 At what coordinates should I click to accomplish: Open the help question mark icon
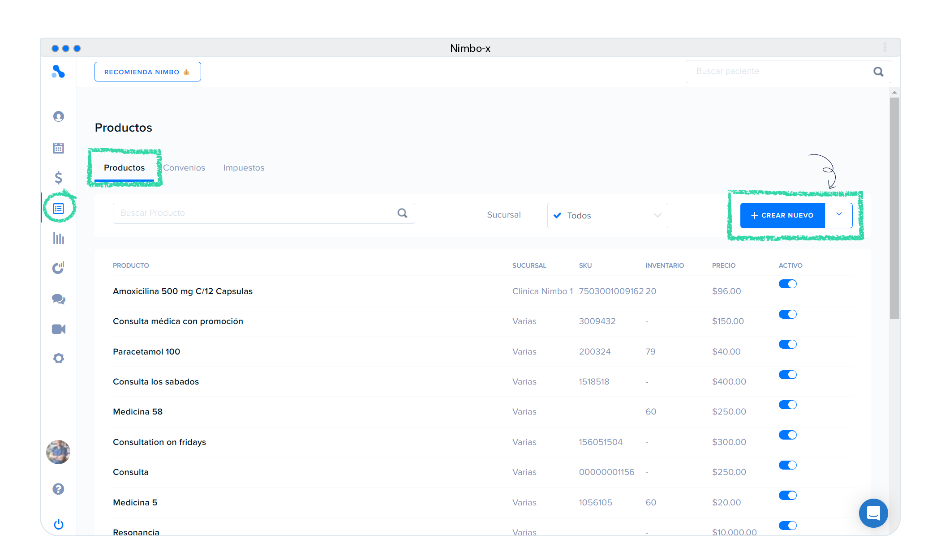(x=58, y=489)
